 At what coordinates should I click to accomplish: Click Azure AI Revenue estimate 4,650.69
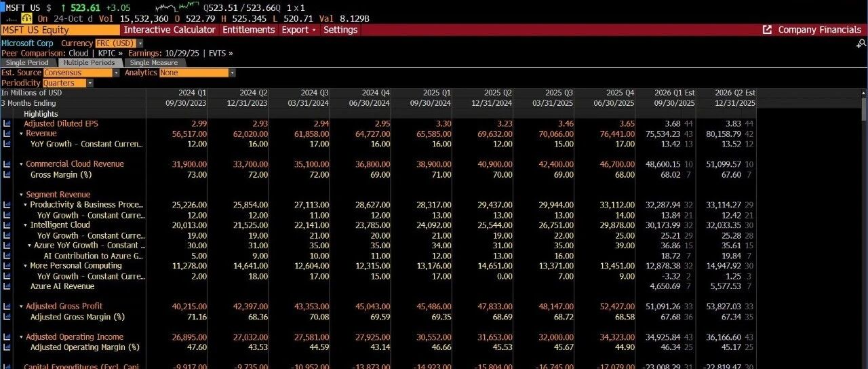(666, 286)
